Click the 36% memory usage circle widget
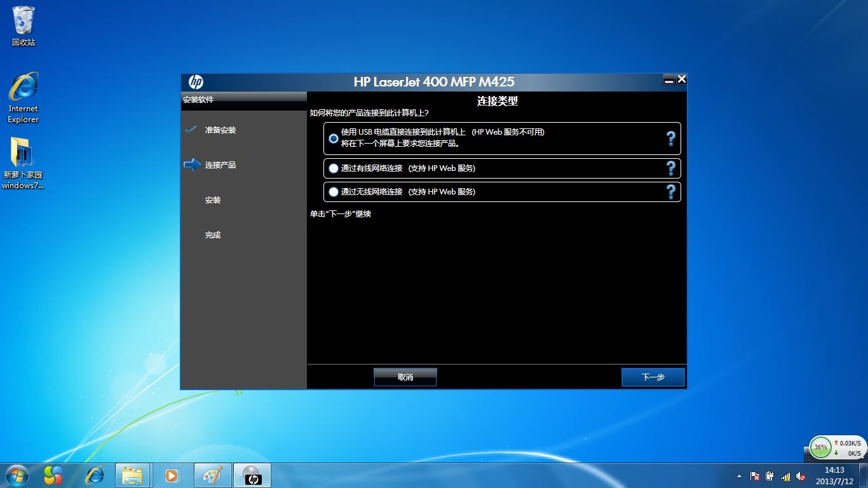Screen dimensions: 868x488 tap(821, 447)
